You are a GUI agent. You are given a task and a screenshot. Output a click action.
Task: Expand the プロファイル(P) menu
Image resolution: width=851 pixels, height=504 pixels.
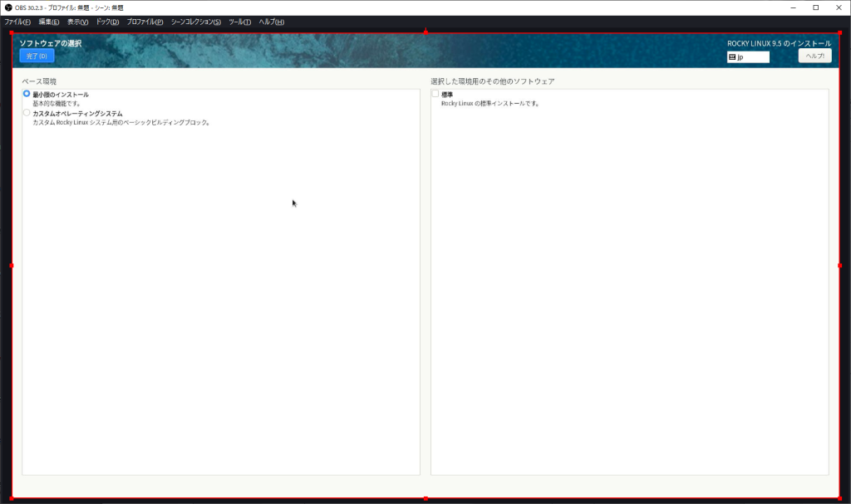[x=145, y=22]
